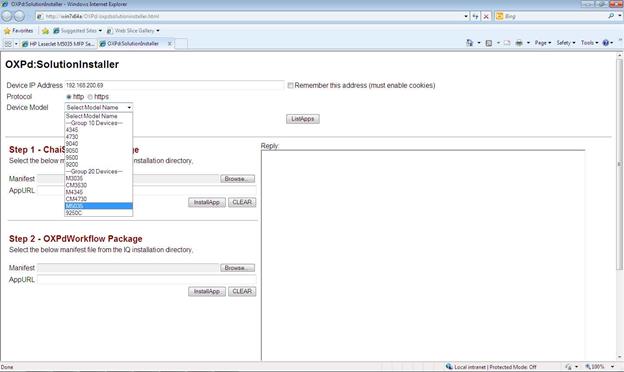
Task: Click Browse for Step 1 Manifest
Action: pos(238,179)
